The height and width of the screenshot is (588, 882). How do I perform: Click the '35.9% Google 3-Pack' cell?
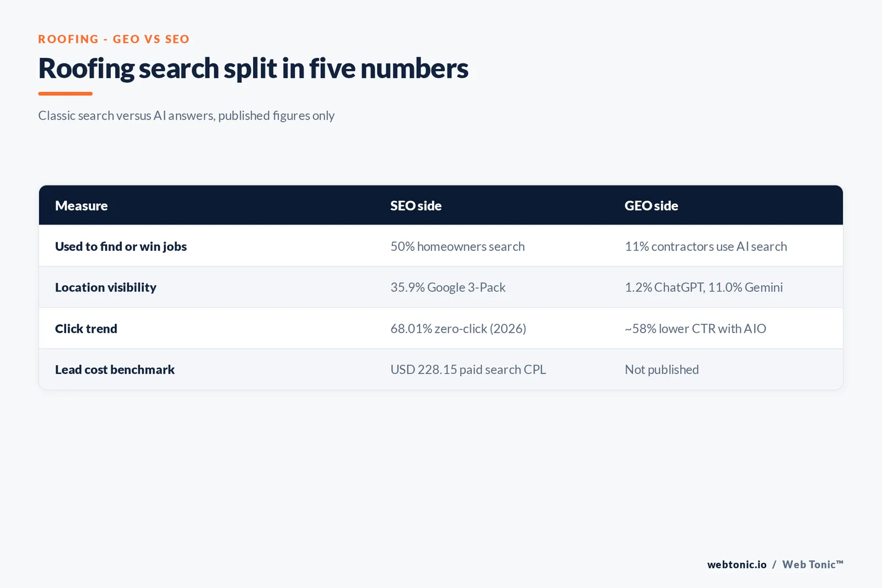tap(448, 287)
